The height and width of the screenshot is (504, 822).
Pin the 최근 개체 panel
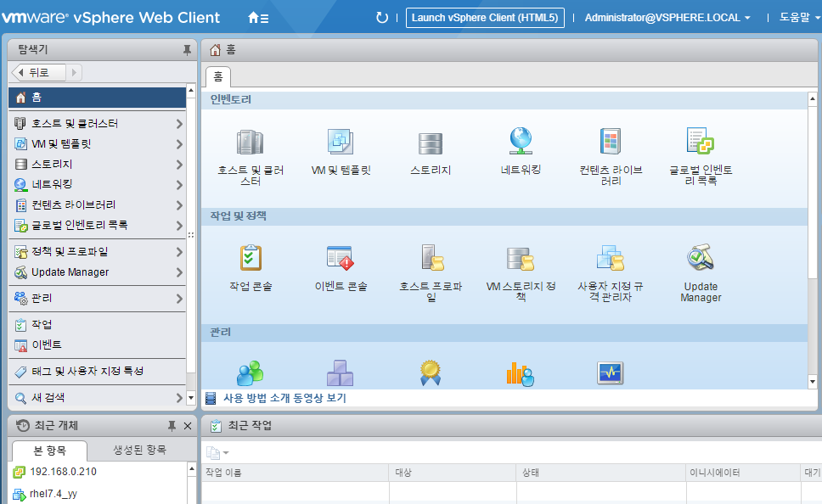pyautogui.click(x=172, y=426)
